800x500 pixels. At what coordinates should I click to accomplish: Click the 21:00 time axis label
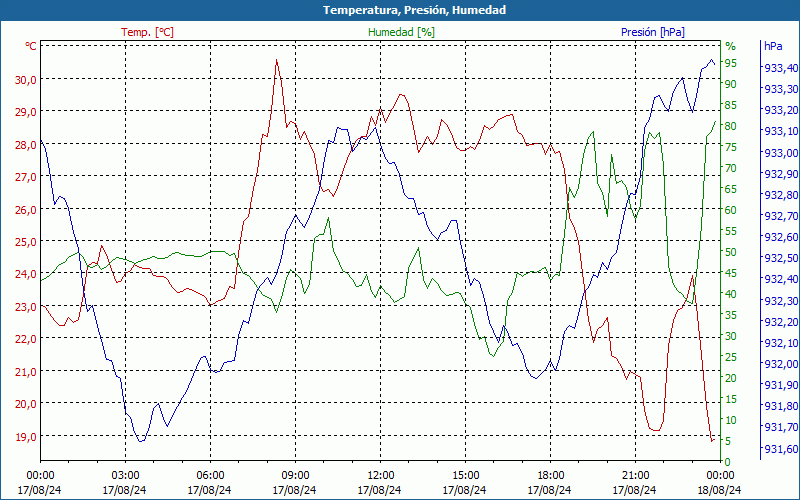point(635,476)
